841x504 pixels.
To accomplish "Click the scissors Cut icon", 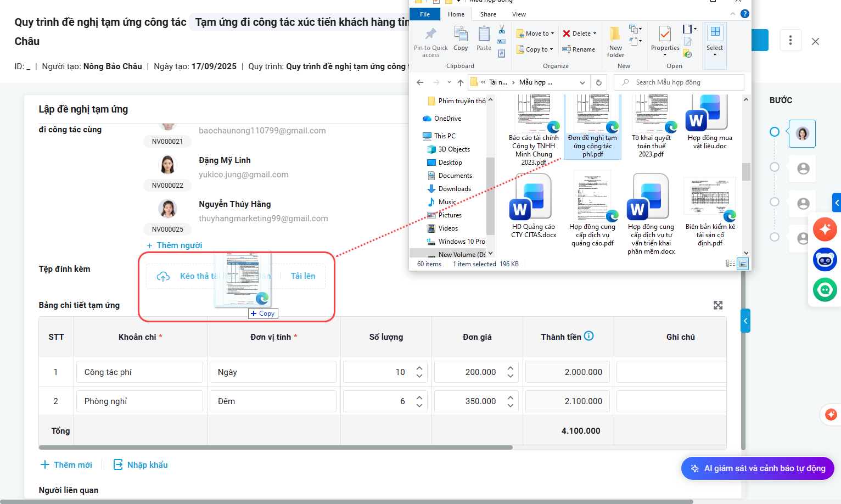I will [x=502, y=30].
